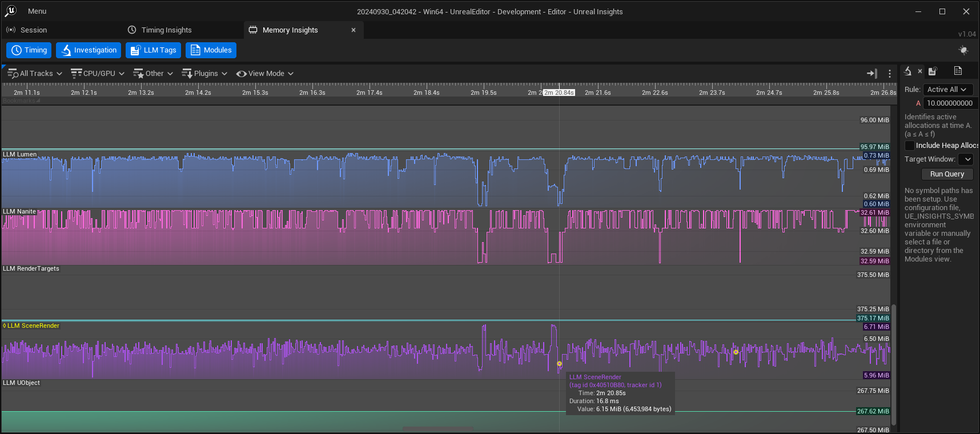Switch to the Timing Insights tab
This screenshot has width=980, height=434.
(x=166, y=30)
